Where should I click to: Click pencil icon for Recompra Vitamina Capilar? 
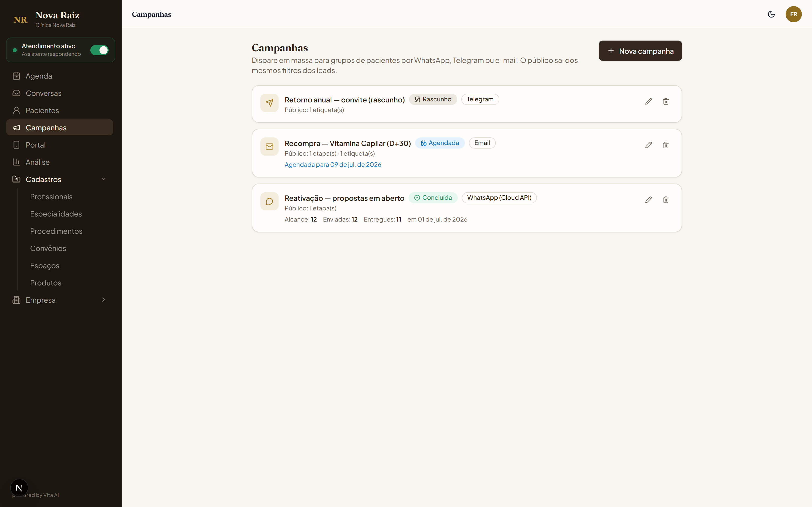648,145
